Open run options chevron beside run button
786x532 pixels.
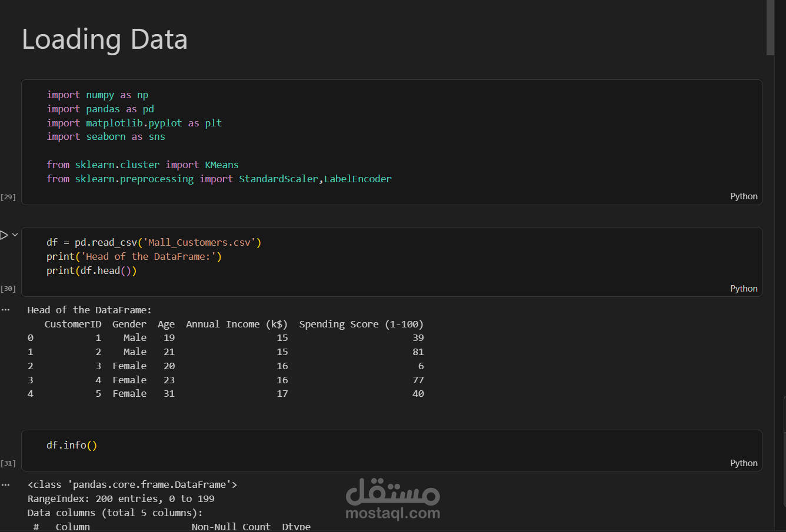15,235
